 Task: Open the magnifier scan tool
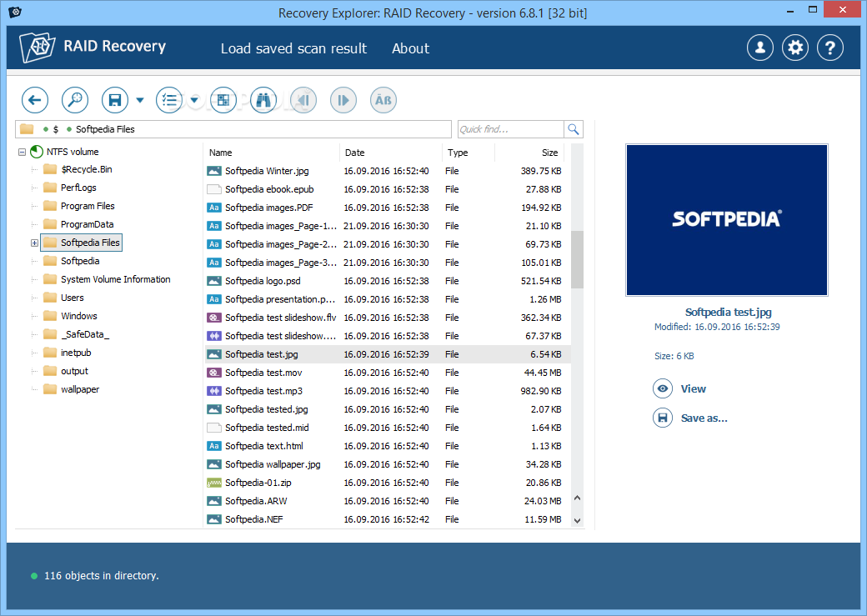pyautogui.click(x=75, y=100)
